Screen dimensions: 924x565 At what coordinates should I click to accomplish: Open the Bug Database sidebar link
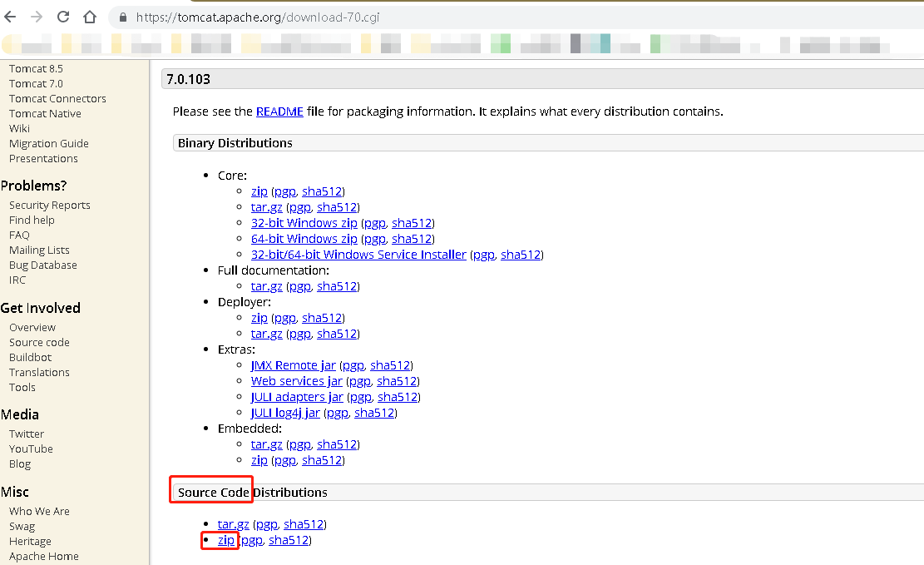click(x=42, y=265)
